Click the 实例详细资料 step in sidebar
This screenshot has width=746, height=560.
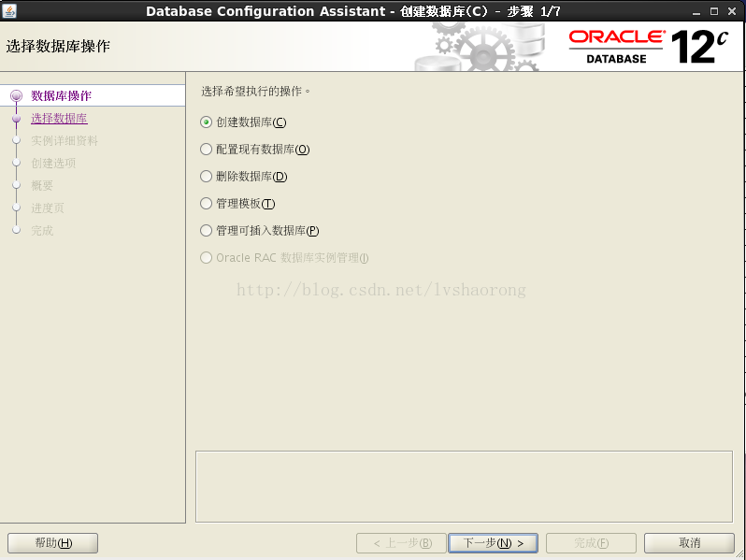65,141
